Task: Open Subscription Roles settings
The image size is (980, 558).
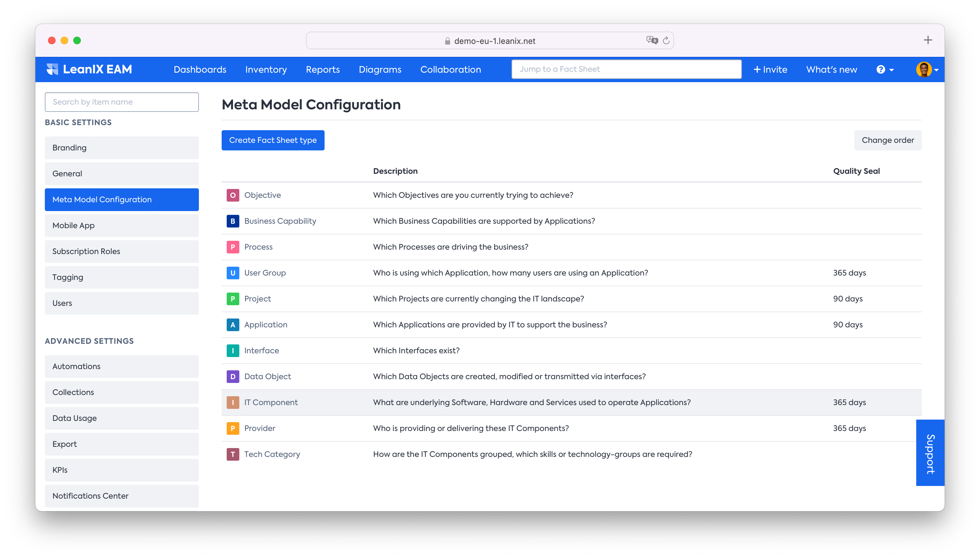Action: (x=122, y=252)
